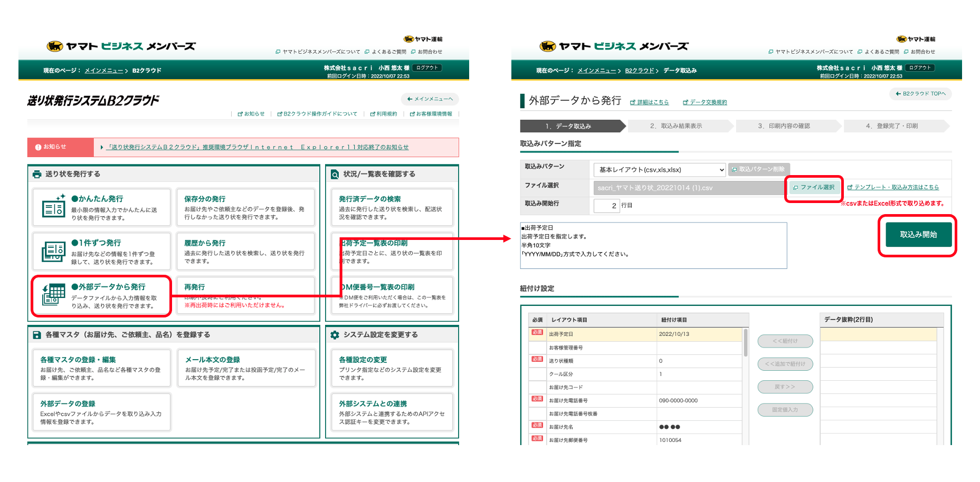
Task: Open the Internet Explorer 11 対応終了 notice link
Action: coord(258,147)
